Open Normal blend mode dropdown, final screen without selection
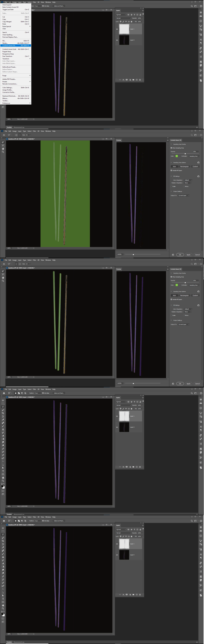 coord(123,533)
